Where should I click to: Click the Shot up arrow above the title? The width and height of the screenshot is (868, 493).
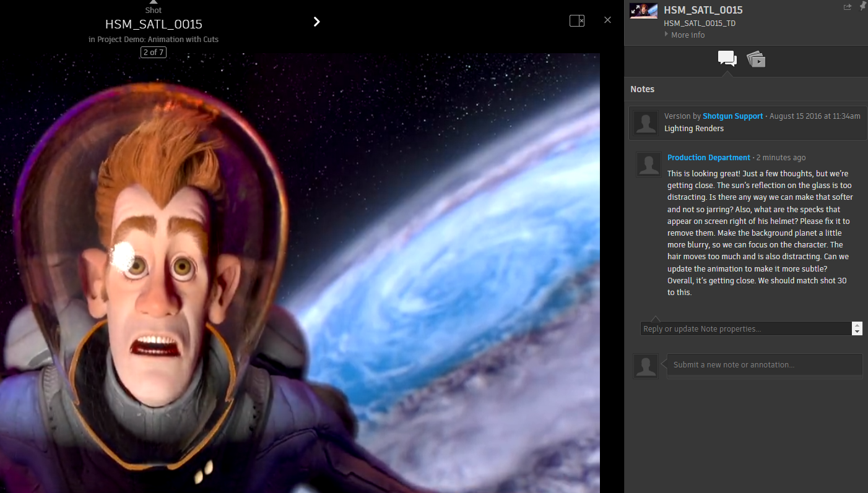154,2
